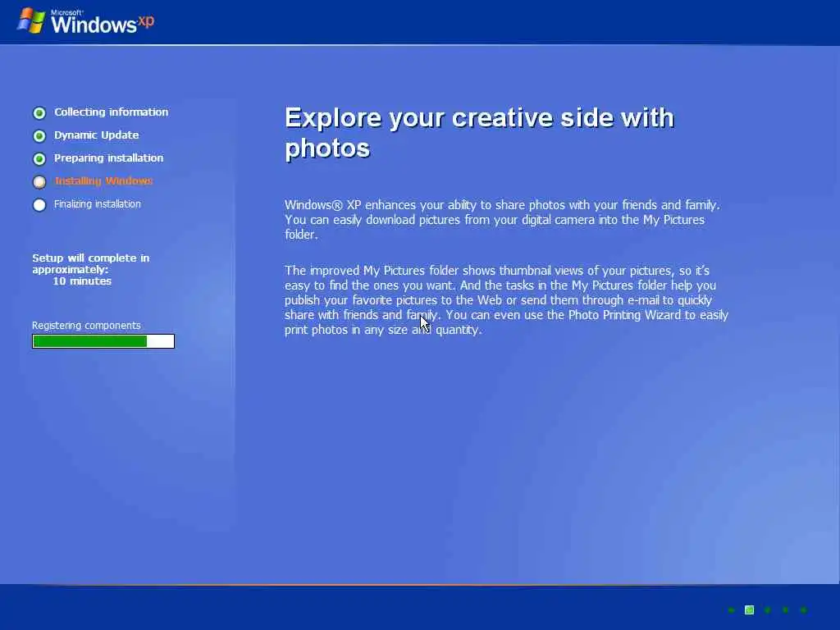Click the Finalizing installation step bullet

pos(39,205)
